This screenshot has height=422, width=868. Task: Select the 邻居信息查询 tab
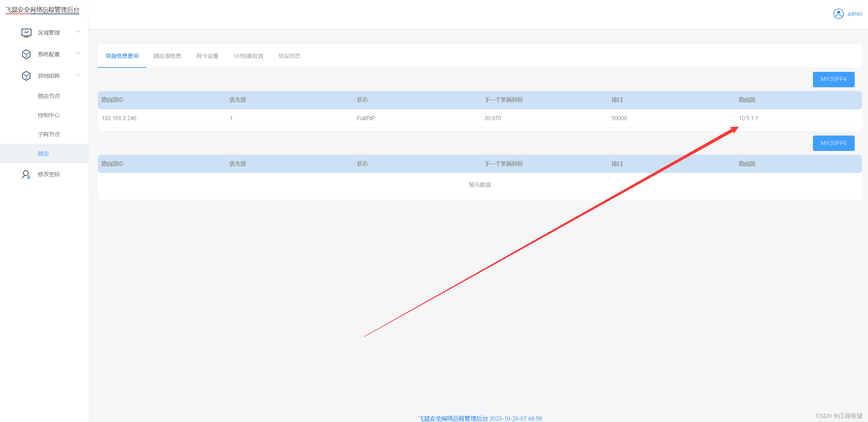[x=122, y=56]
